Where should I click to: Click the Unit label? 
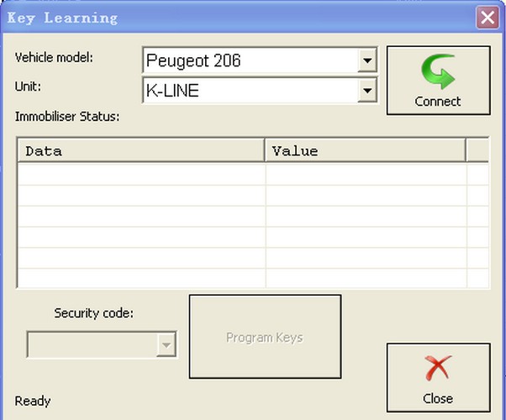(28, 87)
